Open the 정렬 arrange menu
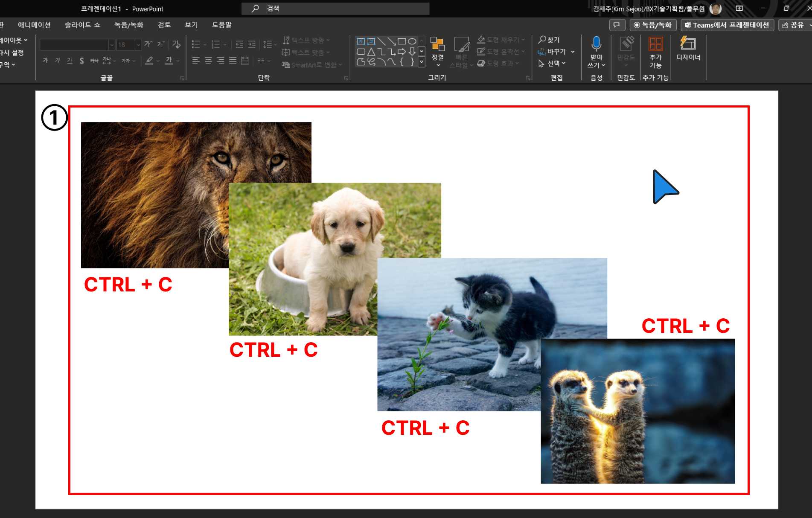This screenshot has width=812, height=518. 438,52
